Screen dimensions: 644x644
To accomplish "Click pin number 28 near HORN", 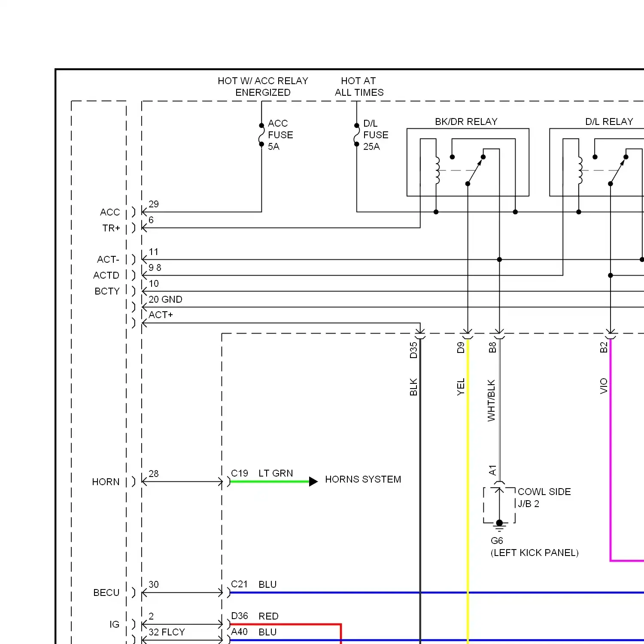I will pos(154,474).
